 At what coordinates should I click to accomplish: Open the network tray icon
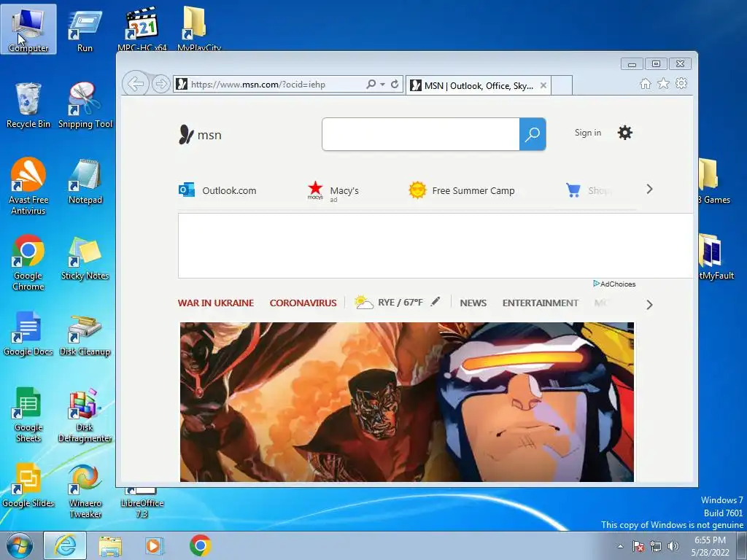tap(656, 546)
